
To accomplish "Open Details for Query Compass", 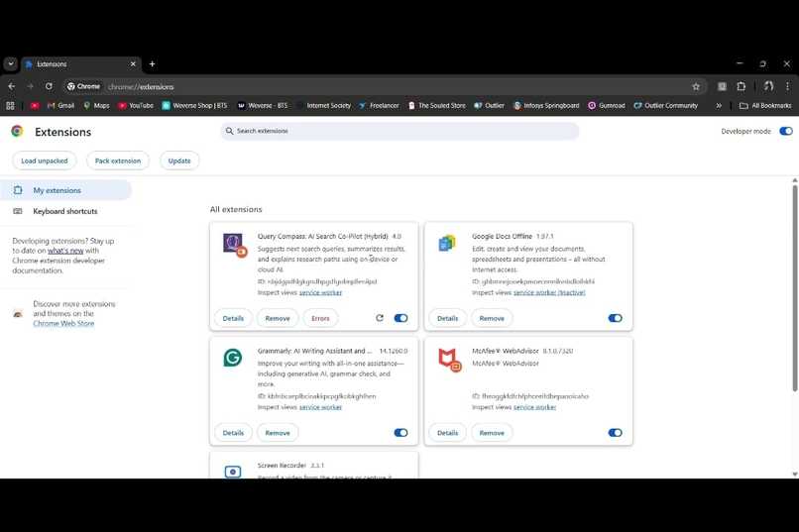I will [x=233, y=318].
